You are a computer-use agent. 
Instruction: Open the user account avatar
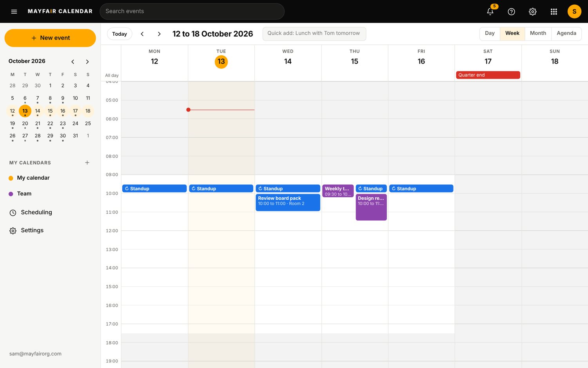click(x=574, y=11)
